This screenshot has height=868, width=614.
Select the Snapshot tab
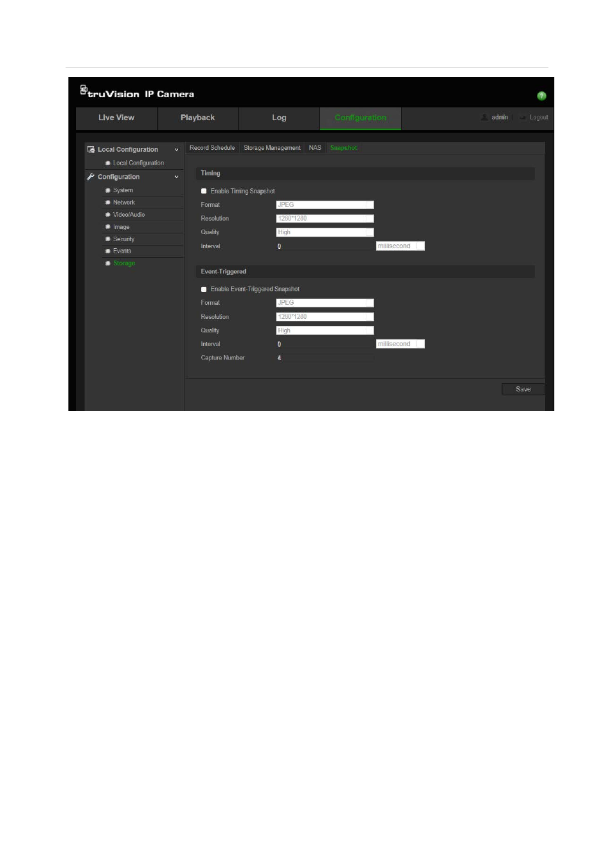click(x=343, y=148)
